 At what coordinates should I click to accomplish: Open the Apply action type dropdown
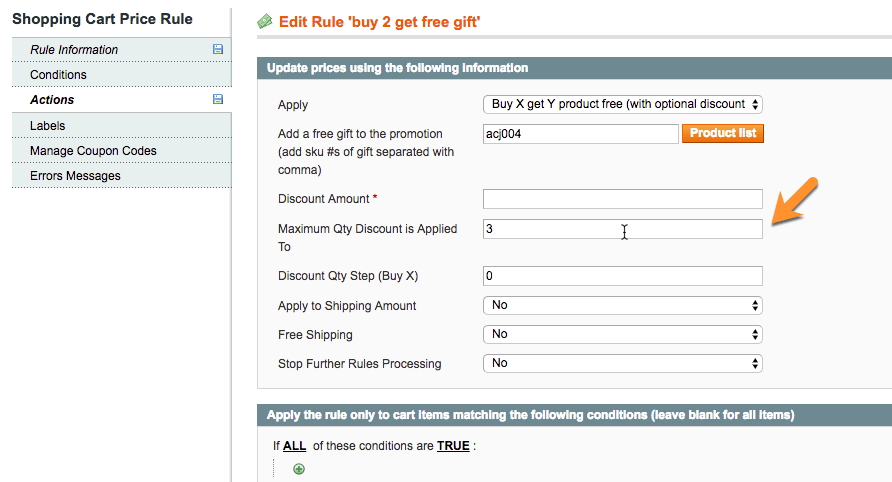(x=622, y=104)
